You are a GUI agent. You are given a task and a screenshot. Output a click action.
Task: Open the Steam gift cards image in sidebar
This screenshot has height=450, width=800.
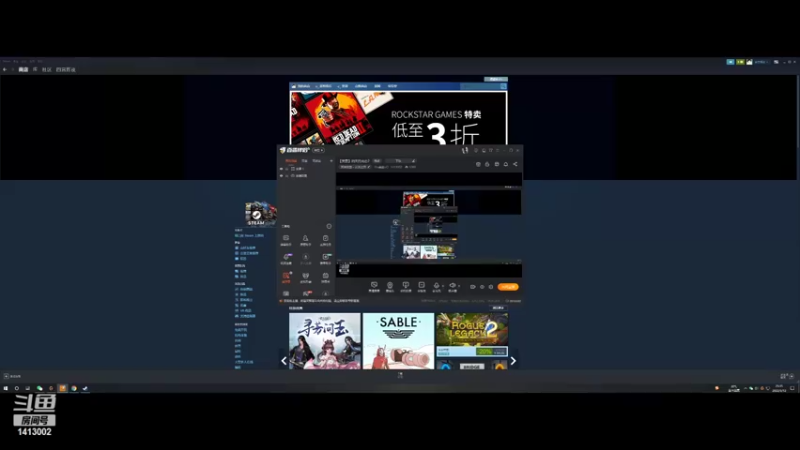(260, 214)
